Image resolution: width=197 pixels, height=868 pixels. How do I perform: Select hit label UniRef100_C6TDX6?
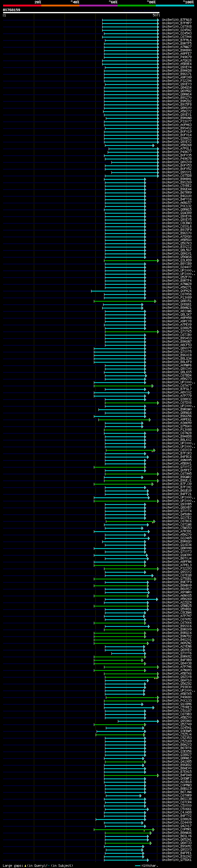[177, 403]
